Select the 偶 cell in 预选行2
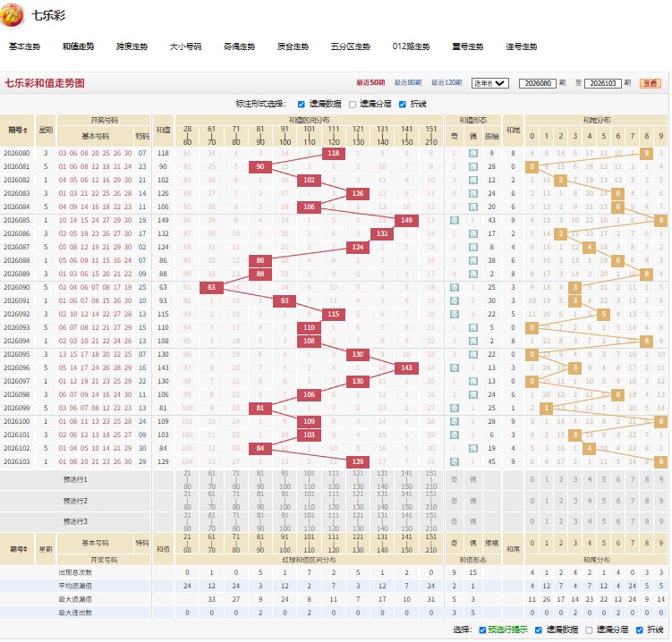672x642 pixels. (473, 501)
